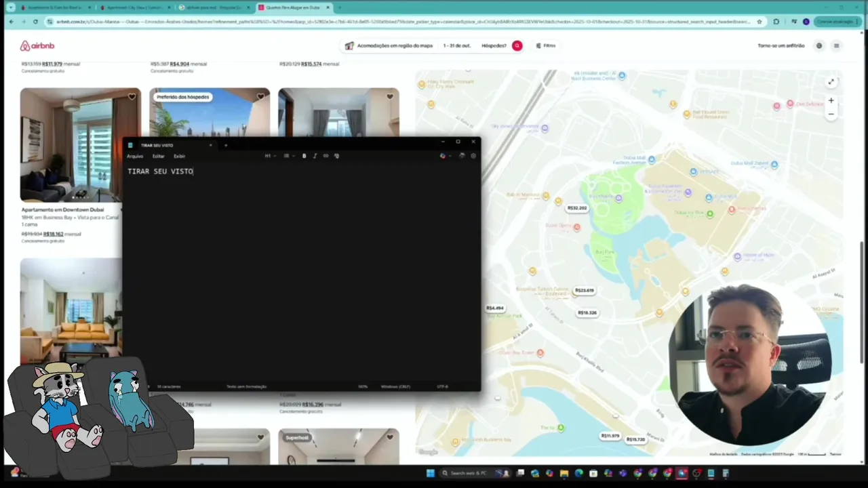
Task: Open Notepad Exibir menu
Action: click(179, 156)
